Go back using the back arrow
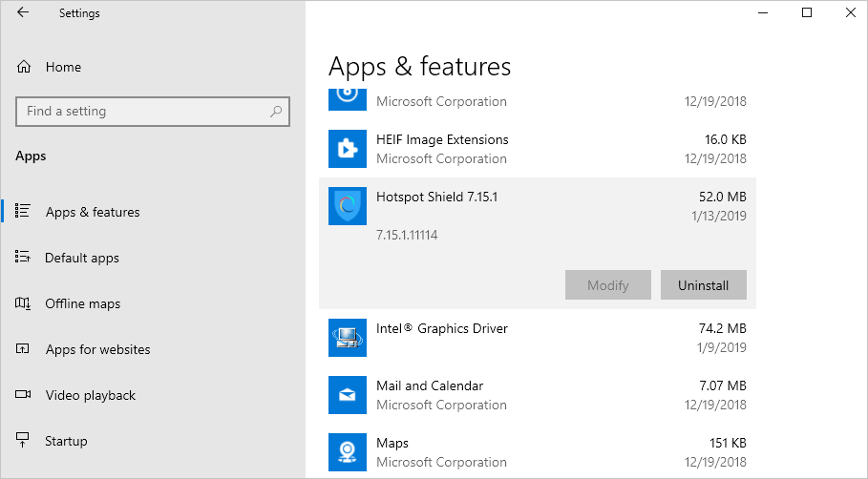The width and height of the screenshot is (868, 479). pyautogui.click(x=23, y=13)
